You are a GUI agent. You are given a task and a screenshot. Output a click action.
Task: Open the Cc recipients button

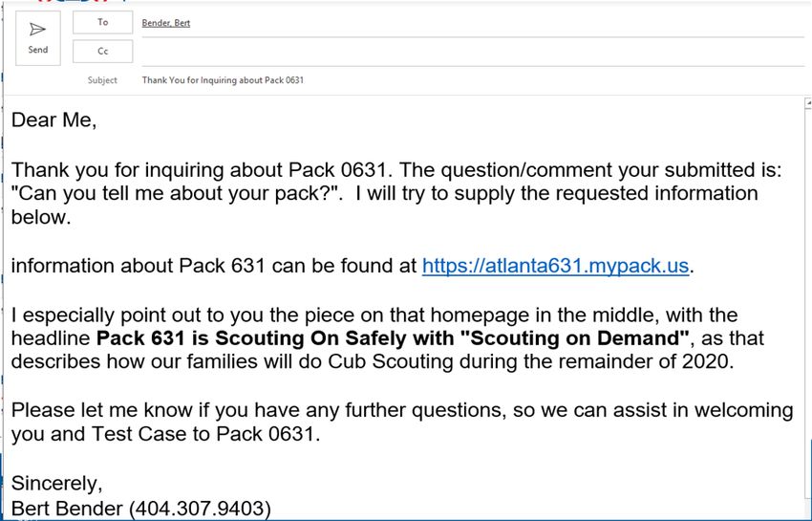(102, 52)
